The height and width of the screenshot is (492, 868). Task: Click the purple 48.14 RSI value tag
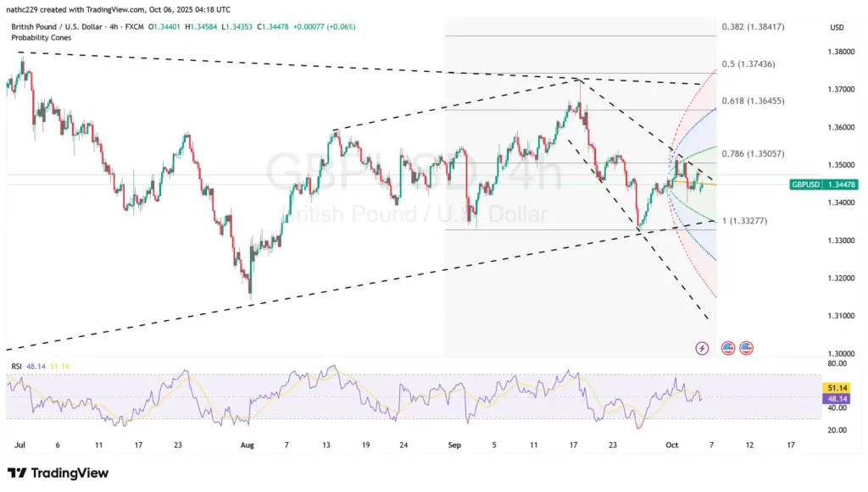(x=835, y=397)
